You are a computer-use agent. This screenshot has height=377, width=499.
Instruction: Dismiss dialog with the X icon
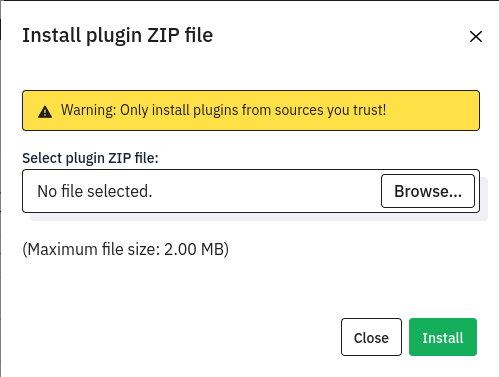(x=476, y=36)
